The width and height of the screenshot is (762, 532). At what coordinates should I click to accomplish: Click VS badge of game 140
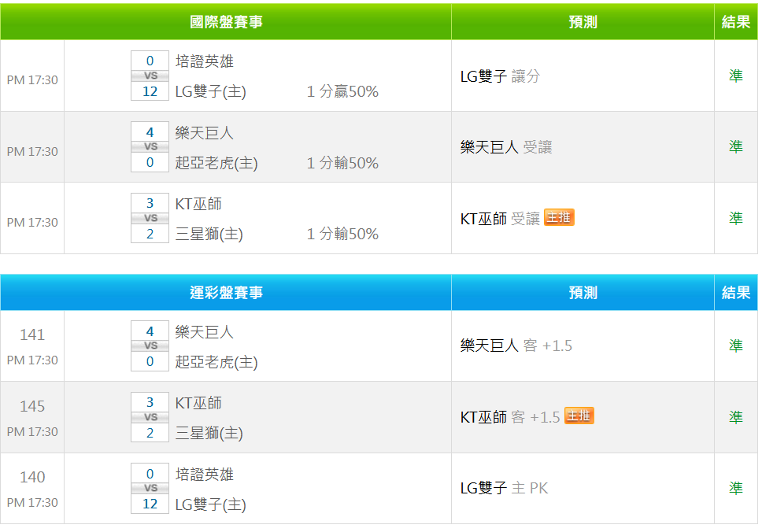pos(150,489)
